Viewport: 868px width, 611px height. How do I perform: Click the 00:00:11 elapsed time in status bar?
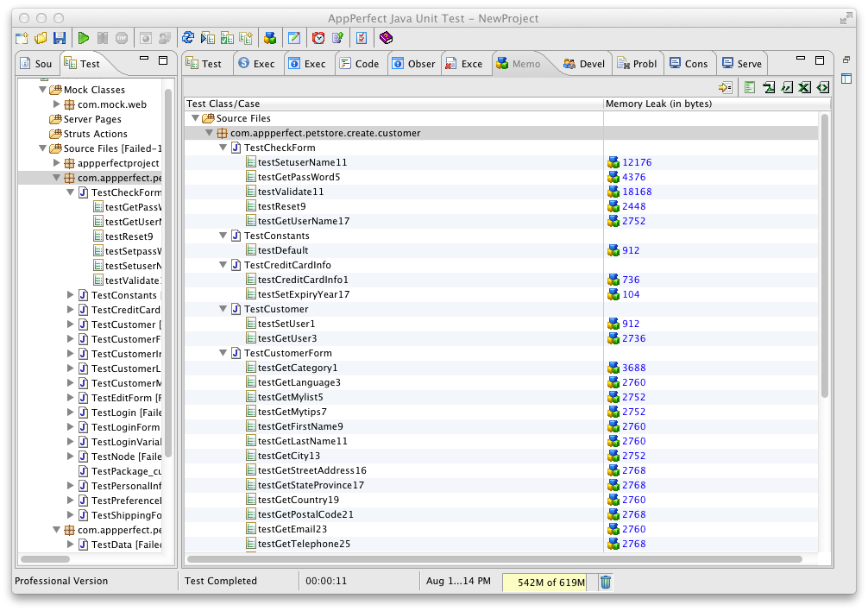pos(326,581)
